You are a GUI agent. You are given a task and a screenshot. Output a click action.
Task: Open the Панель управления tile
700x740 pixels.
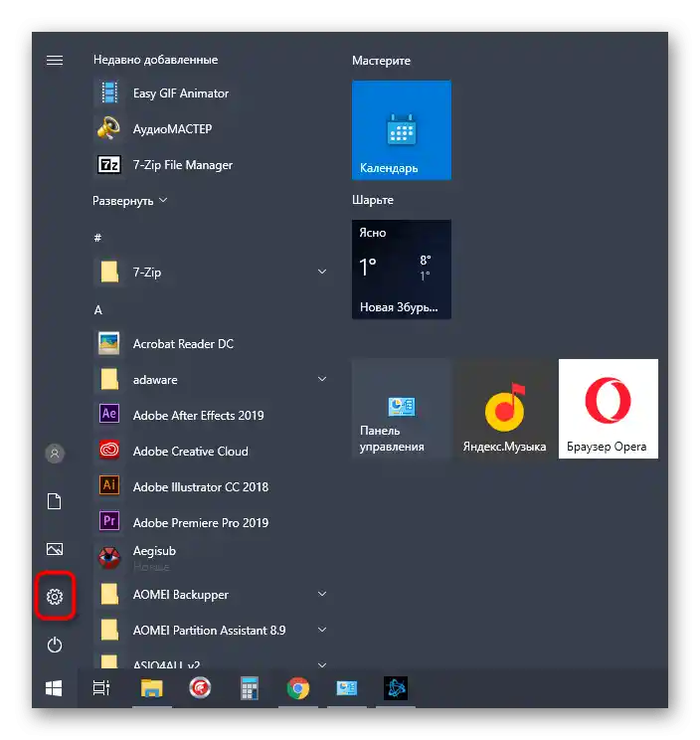pyautogui.click(x=402, y=409)
